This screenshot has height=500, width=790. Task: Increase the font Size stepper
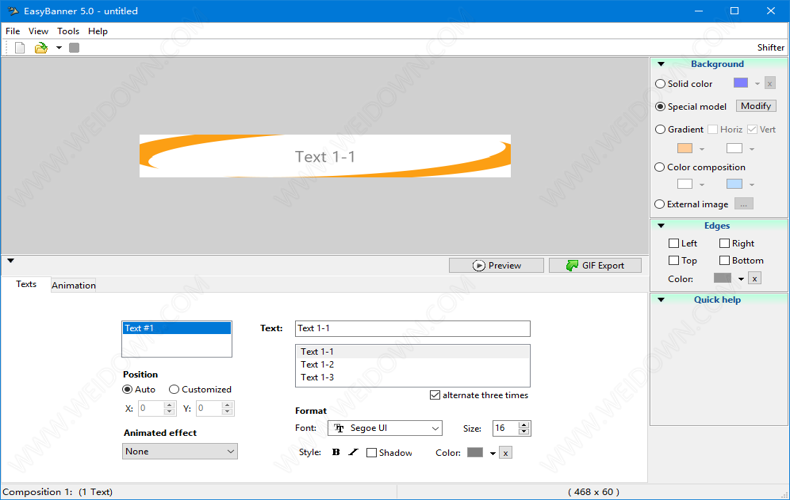pyautogui.click(x=524, y=425)
